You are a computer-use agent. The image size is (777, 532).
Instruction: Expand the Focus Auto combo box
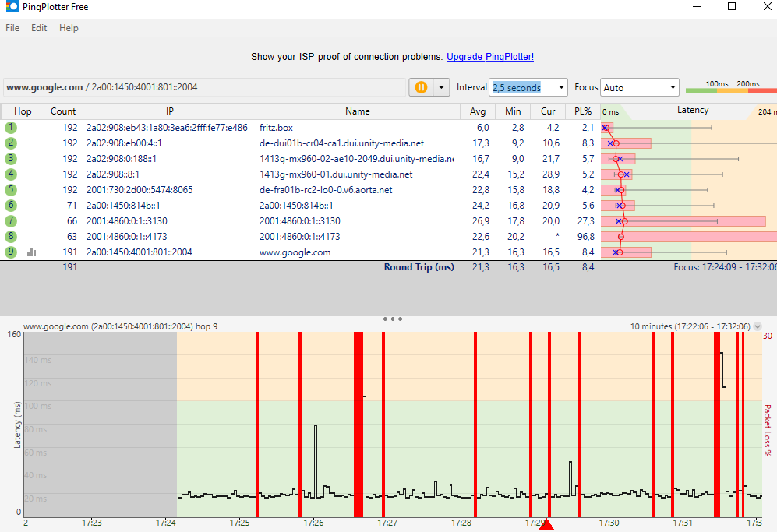point(639,88)
